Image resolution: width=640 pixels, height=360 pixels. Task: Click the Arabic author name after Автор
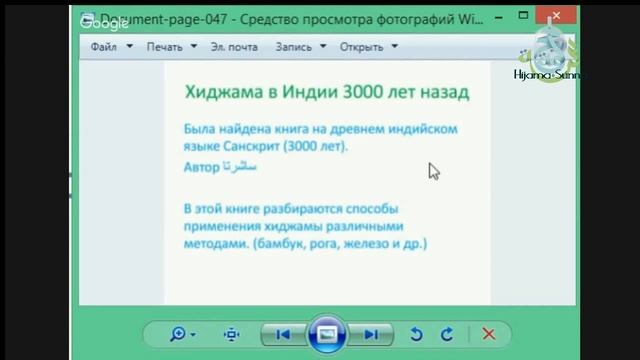click(x=240, y=167)
